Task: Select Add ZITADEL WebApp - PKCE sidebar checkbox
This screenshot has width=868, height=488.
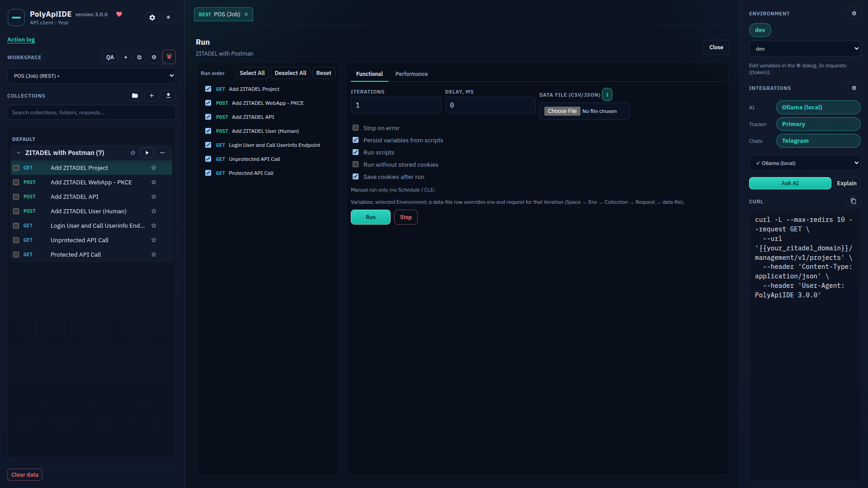Action: [16, 182]
